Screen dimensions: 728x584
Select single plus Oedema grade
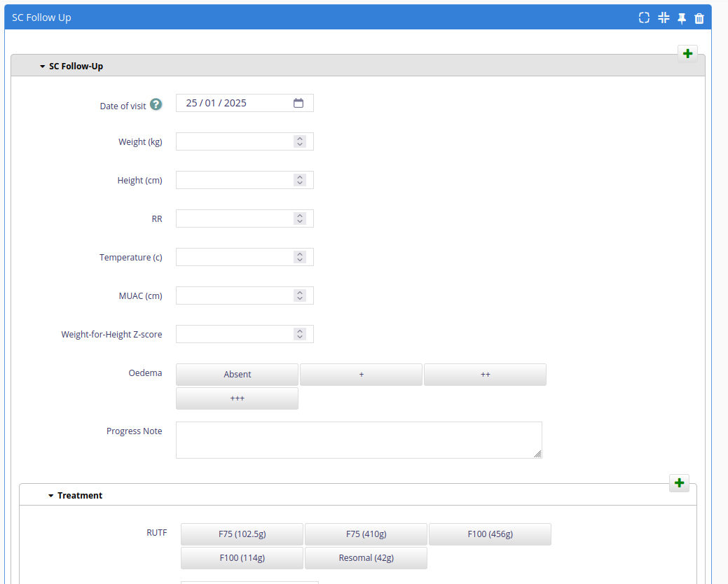pyautogui.click(x=362, y=375)
